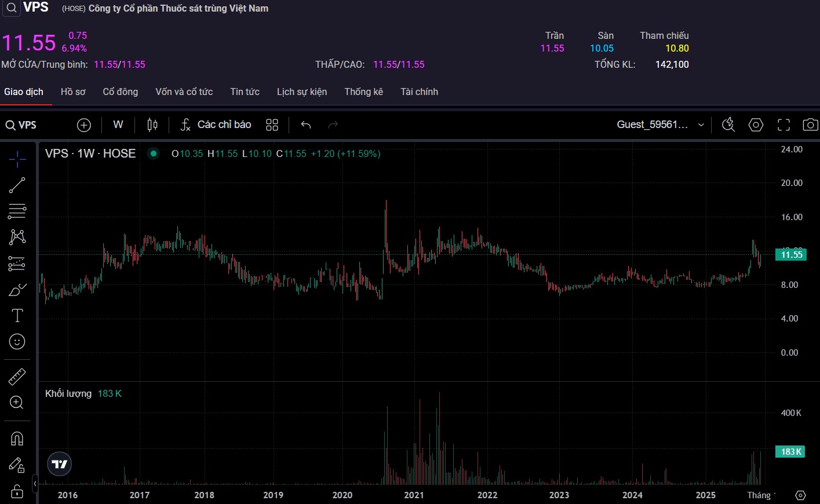Toggle magnet mode for drawings
This screenshot has height=504, width=820.
click(17, 439)
